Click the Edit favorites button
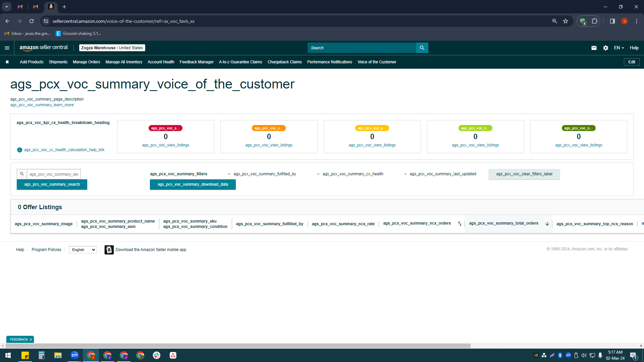Viewport: 644px width, 362px height. pos(632,62)
